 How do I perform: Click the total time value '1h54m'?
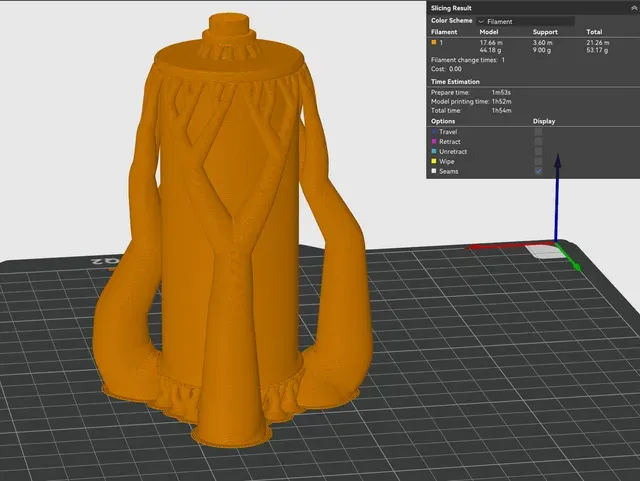click(501, 111)
